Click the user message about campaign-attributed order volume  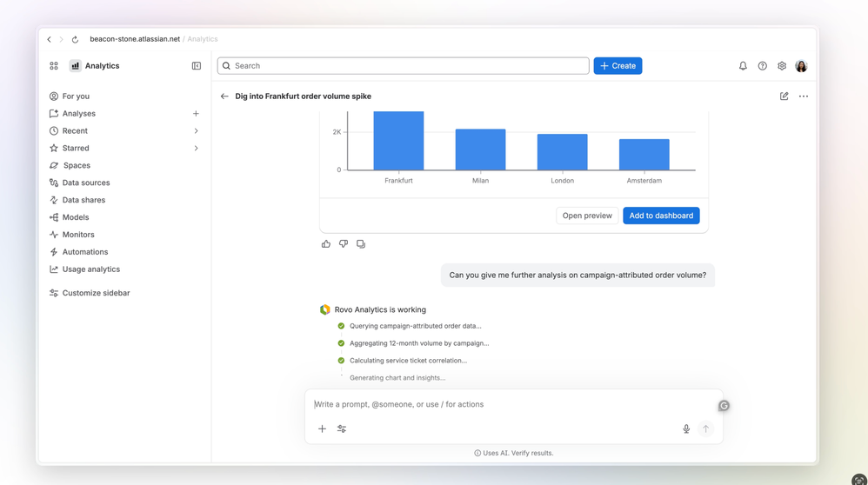click(x=578, y=275)
